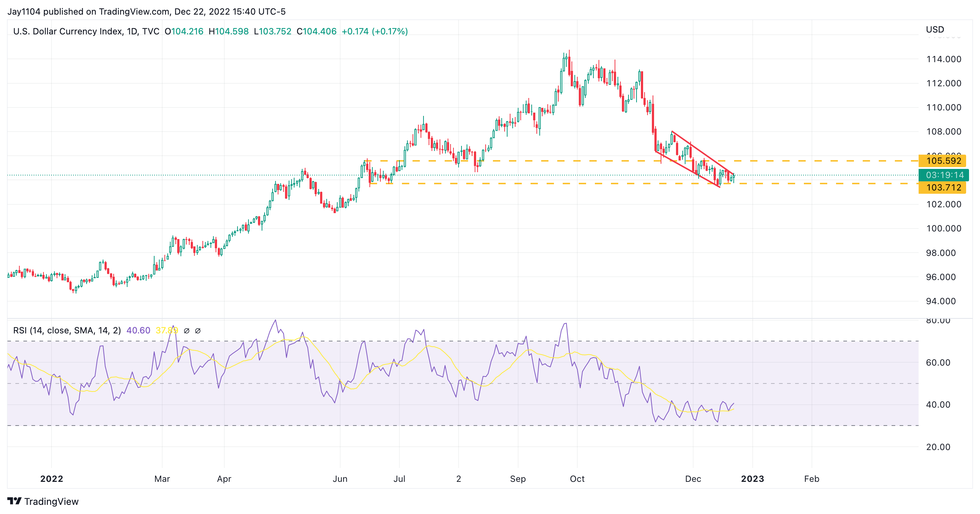
Task: Click the Oct time axis label
Action: point(577,479)
